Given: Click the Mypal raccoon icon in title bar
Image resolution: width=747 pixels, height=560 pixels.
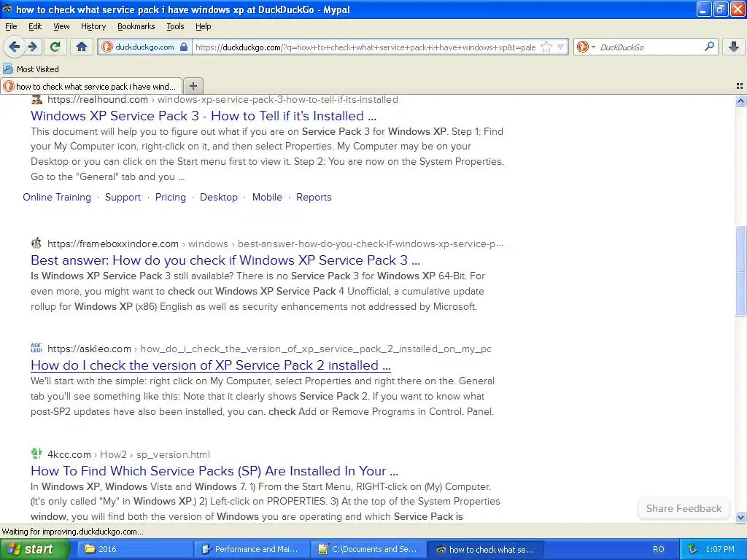Looking at the screenshot, I should click(x=7, y=9).
